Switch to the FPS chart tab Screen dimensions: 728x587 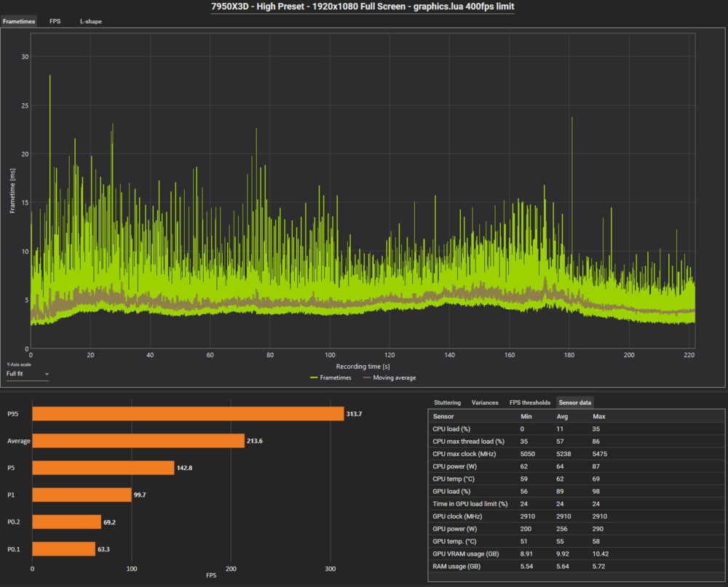point(55,21)
